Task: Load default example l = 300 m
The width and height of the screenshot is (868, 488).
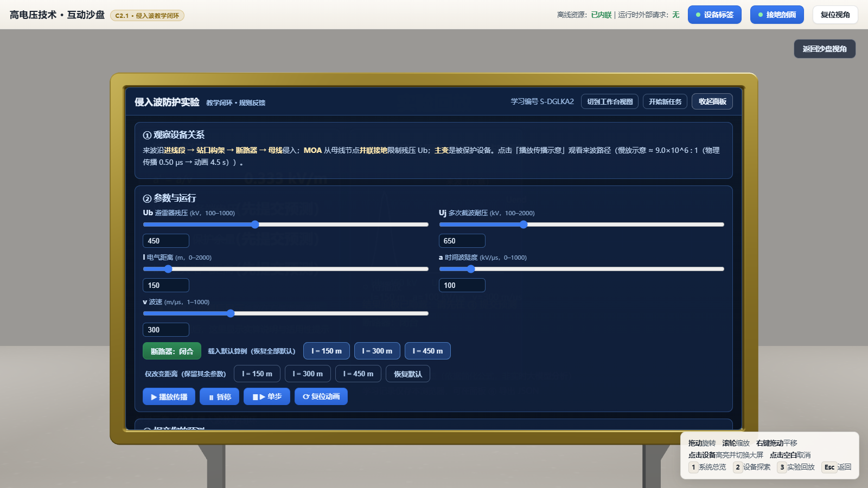Action: 377,351
